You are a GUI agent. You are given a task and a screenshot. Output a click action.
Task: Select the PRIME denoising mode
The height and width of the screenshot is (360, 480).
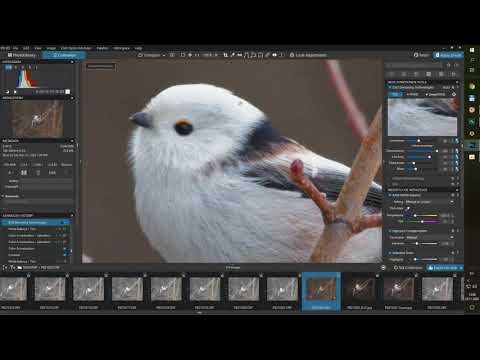coord(412,95)
